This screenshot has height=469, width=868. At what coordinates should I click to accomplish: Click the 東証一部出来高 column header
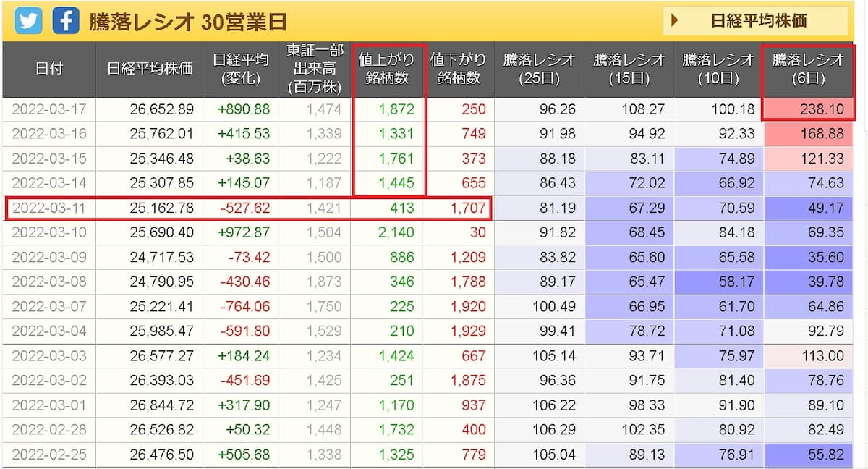coord(315,69)
